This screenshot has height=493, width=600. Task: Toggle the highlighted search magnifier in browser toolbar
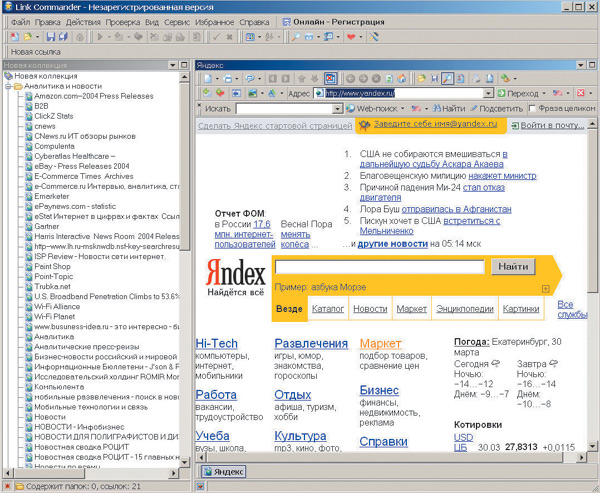tap(447, 79)
